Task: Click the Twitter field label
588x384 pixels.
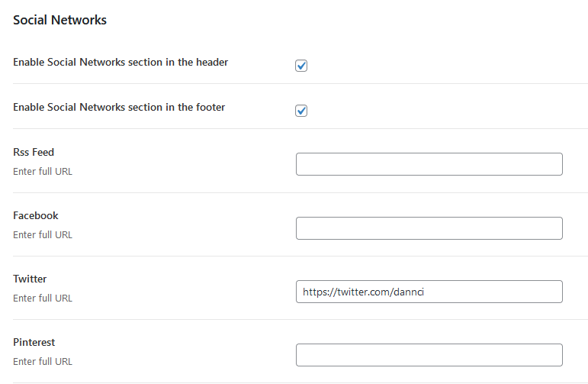Action: click(30, 279)
